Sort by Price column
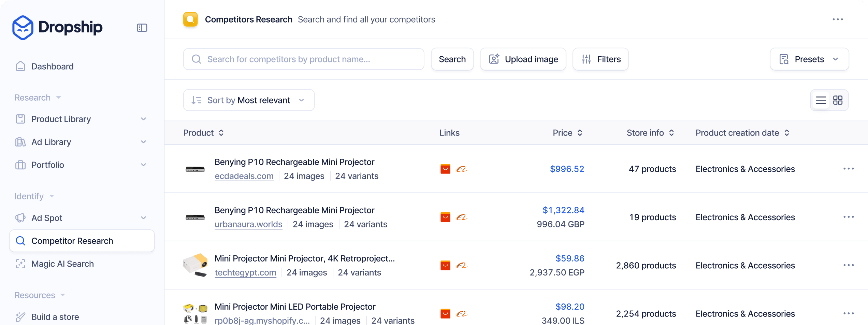This screenshot has width=868, height=325. (x=568, y=133)
